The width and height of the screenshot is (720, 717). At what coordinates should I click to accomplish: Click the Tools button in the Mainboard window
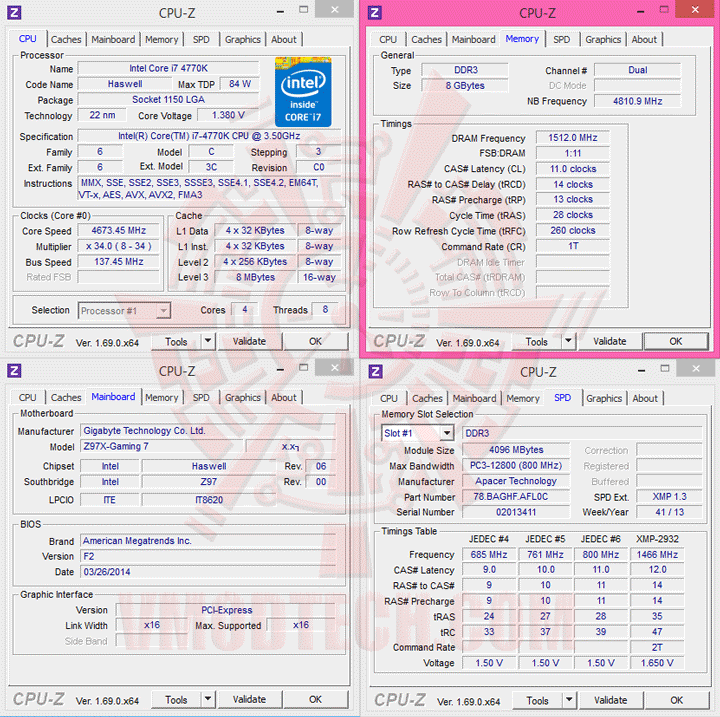[x=176, y=700]
